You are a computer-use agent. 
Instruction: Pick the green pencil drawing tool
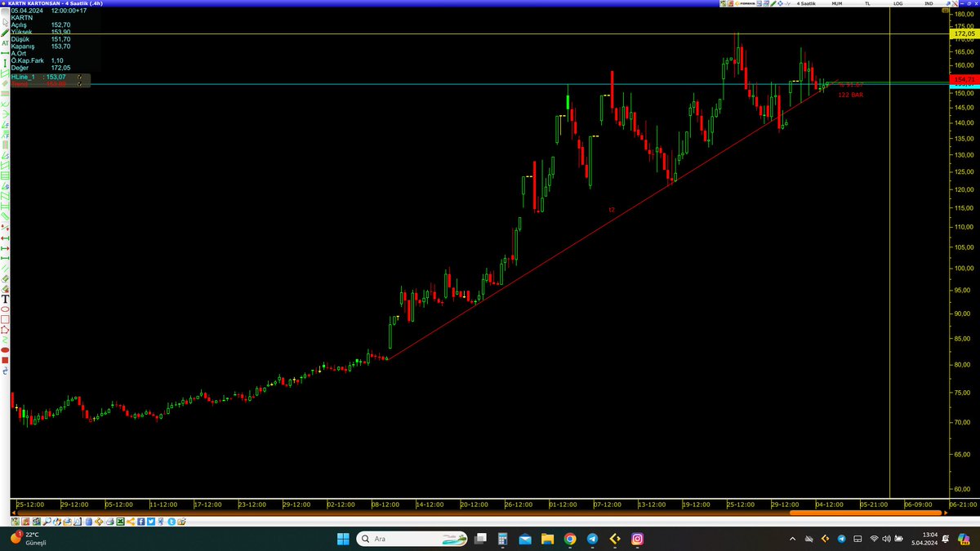pyautogui.click(x=5, y=33)
